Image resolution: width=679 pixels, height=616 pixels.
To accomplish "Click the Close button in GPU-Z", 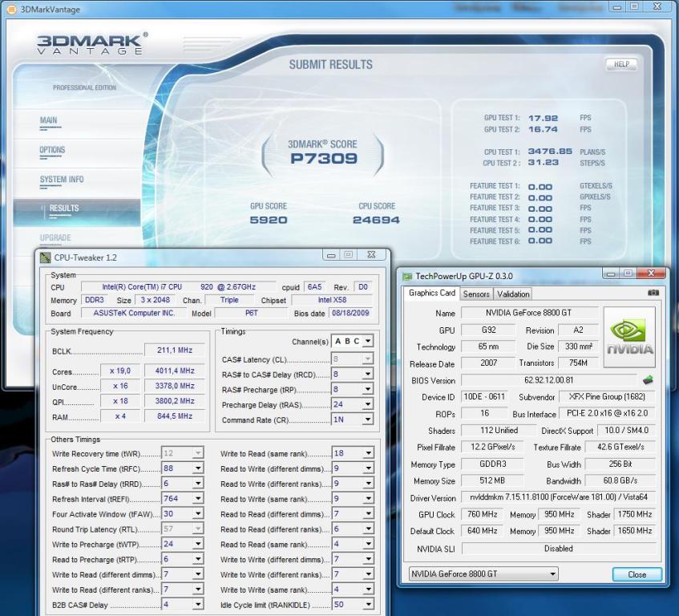I will click(637, 574).
